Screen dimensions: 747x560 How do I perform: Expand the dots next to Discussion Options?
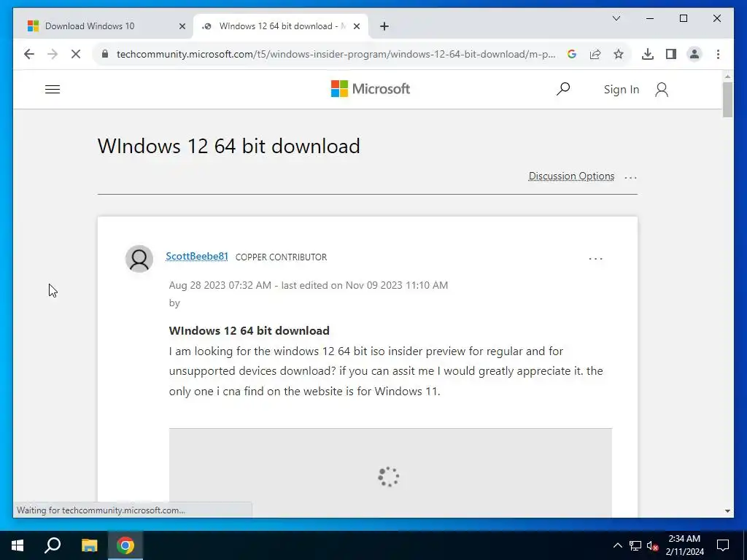point(630,177)
